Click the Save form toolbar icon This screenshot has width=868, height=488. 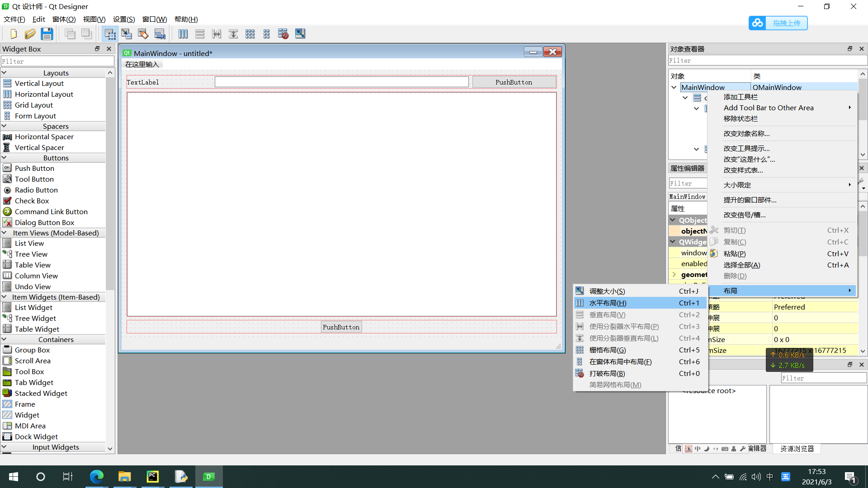point(47,34)
